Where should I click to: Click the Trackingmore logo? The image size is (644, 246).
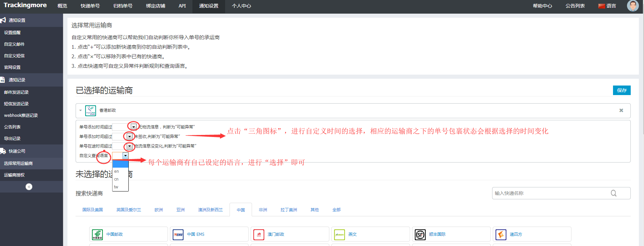pyautogui.click(x=25, y=5)
